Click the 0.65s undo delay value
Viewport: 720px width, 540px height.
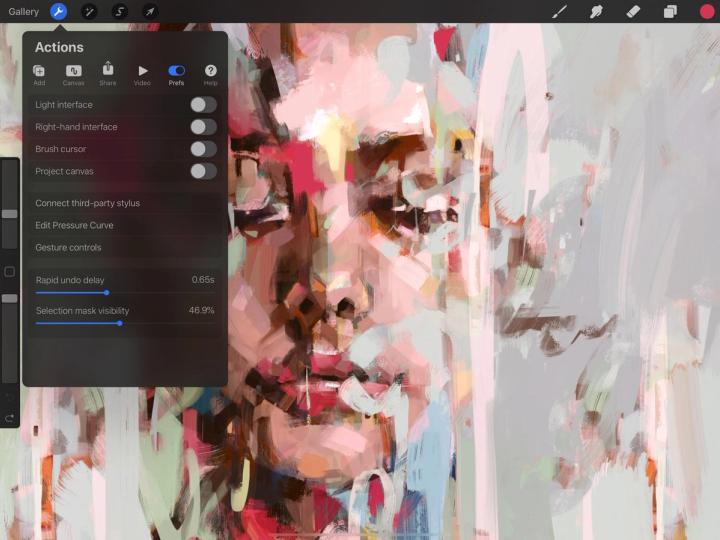(203, 280)
